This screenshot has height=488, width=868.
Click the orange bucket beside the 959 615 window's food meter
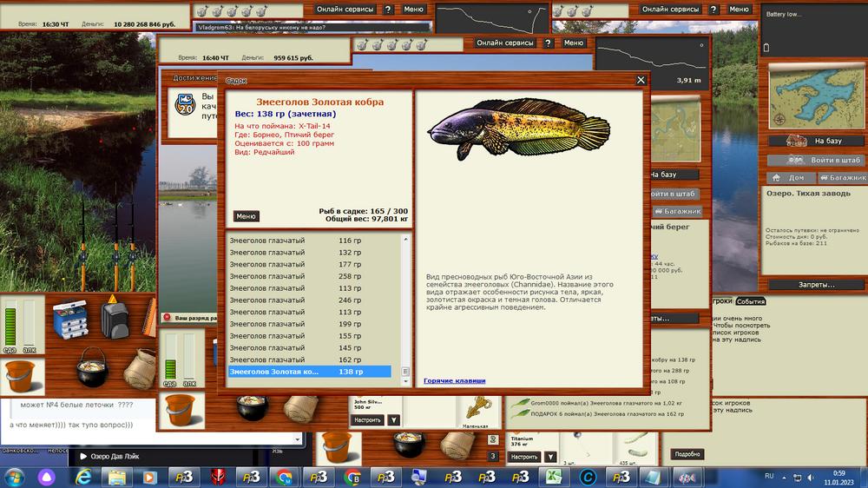pyautogui.click(x=181, y=410)
